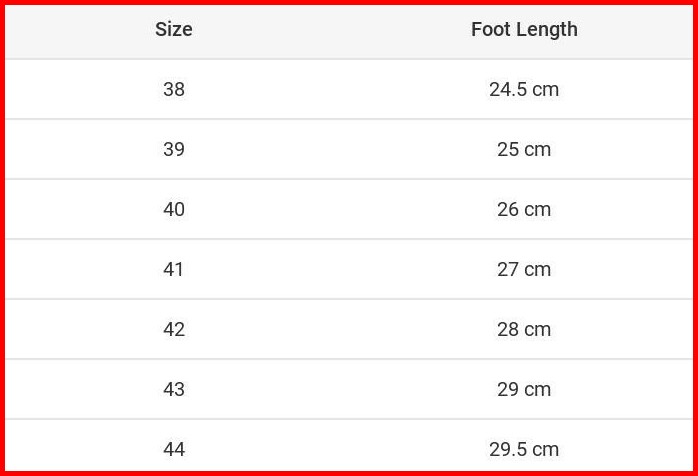Select the size 40 cell

tap(174, 209)
